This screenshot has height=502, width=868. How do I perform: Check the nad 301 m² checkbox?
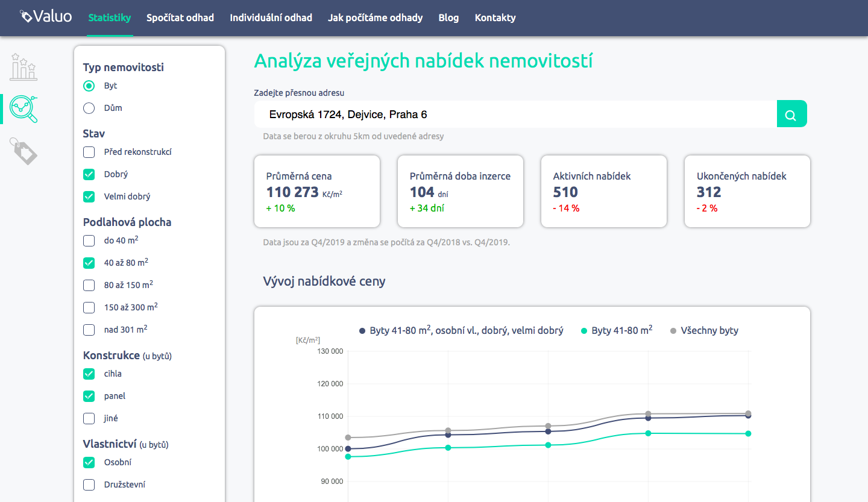89,330
